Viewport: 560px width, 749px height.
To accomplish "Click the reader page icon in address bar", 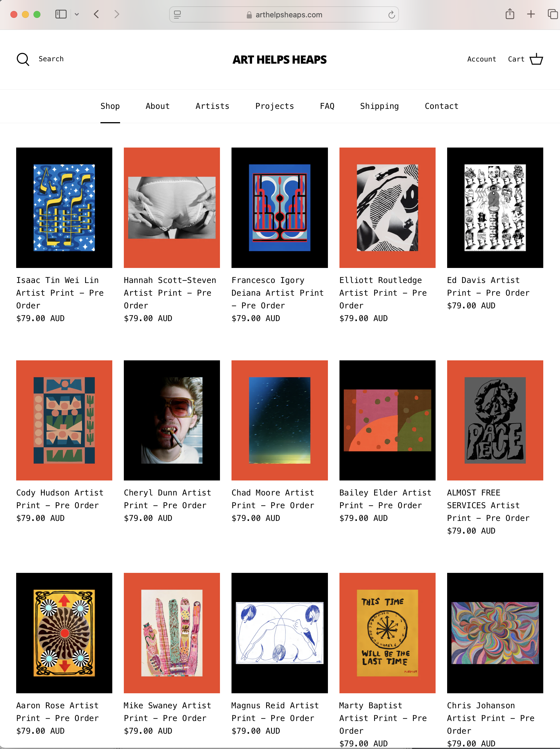I will pyautogui.click(x=178, y=14).
